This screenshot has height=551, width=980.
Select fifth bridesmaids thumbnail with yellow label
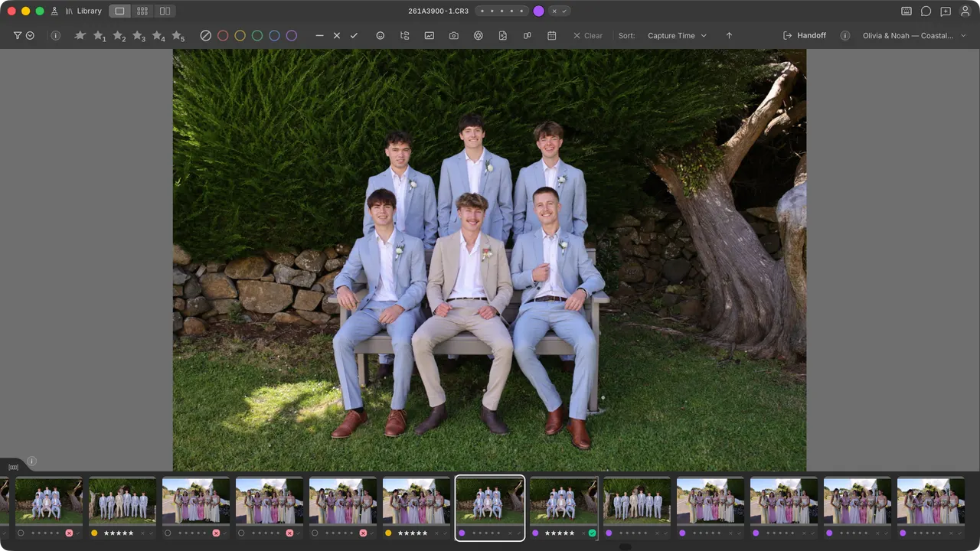416,501
